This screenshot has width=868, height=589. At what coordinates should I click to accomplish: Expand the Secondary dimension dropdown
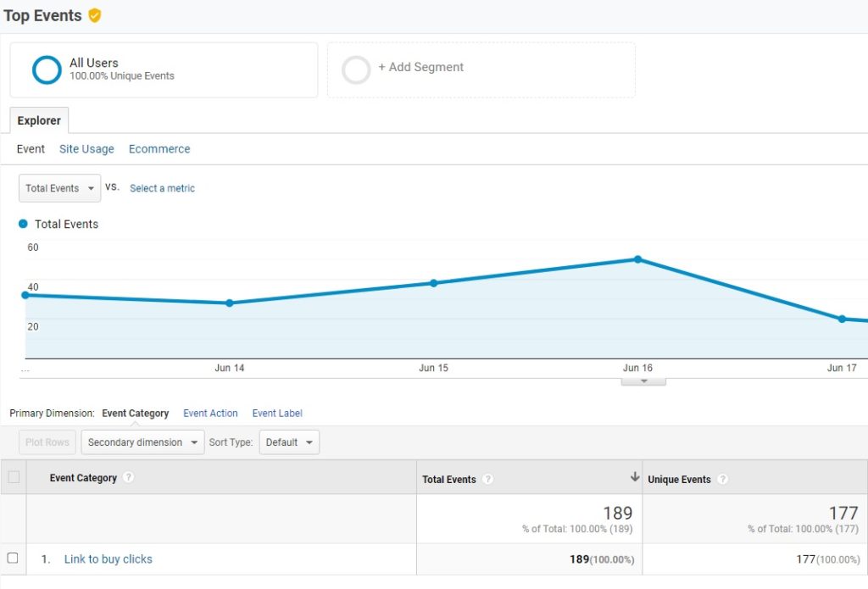pos(143,442)
